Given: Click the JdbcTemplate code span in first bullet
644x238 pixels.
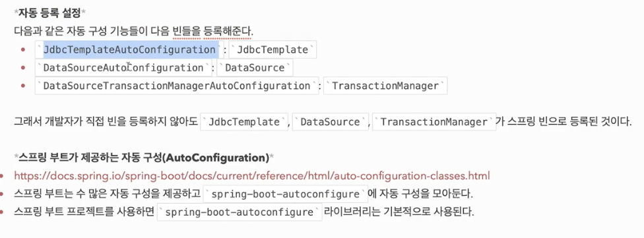Looking at the screenshot, I should click(273, 49).
